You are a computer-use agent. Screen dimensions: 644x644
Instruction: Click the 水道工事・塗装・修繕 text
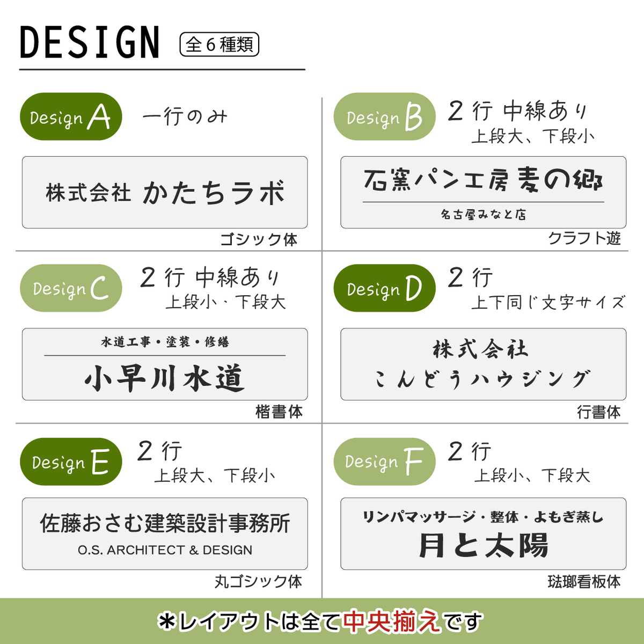pos(165,342)
